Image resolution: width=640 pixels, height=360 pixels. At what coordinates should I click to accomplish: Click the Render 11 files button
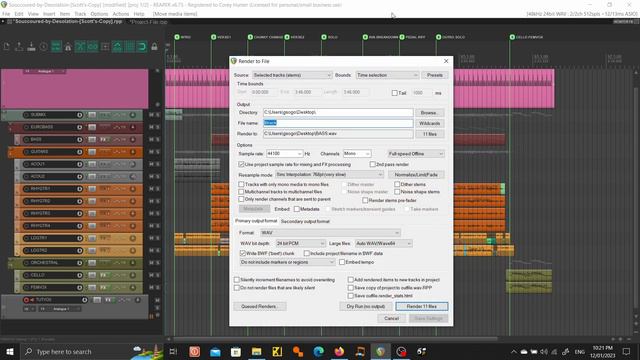pos(422,306)
